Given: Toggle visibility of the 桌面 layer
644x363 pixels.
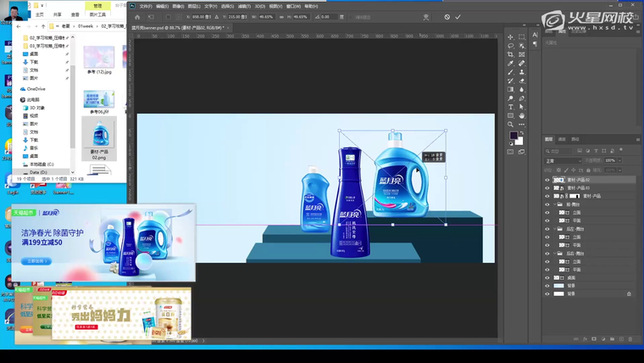Looking at the screenshot, I should (547, 277).
